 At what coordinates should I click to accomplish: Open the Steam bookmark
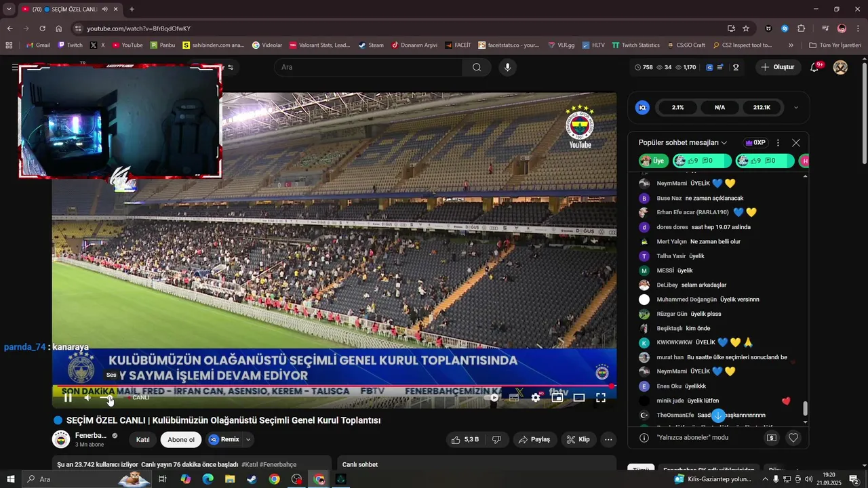coord(371,45)
